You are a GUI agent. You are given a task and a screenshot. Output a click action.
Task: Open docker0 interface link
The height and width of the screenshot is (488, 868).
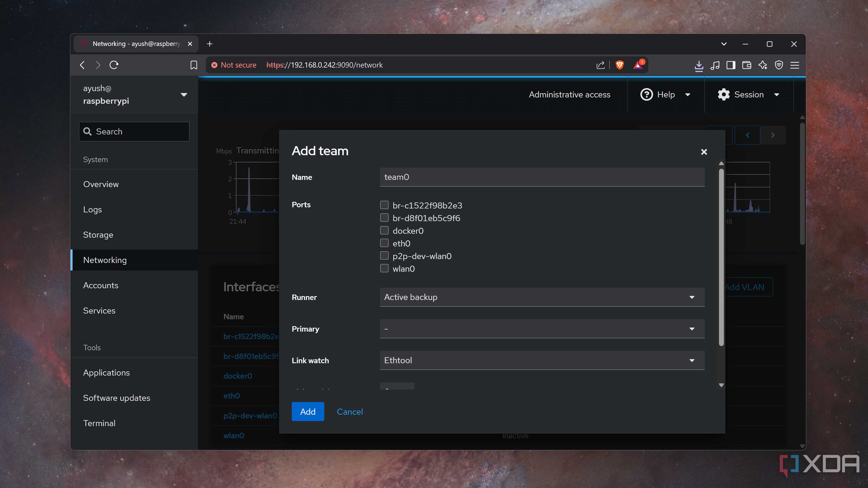point(238,376)
